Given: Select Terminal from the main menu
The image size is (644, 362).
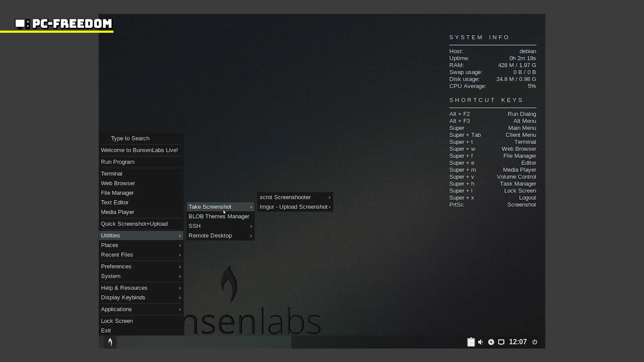Looking at the screenshot, I should click(112, 174).
